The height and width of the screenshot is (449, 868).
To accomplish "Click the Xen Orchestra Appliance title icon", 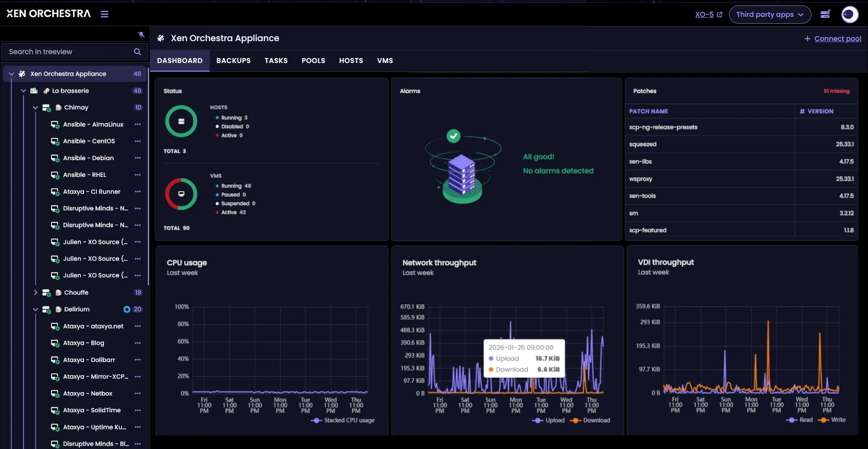I will point(161,38).
